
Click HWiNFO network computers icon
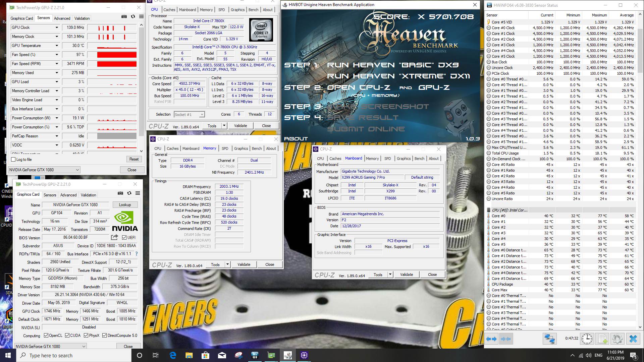(549, 339)
